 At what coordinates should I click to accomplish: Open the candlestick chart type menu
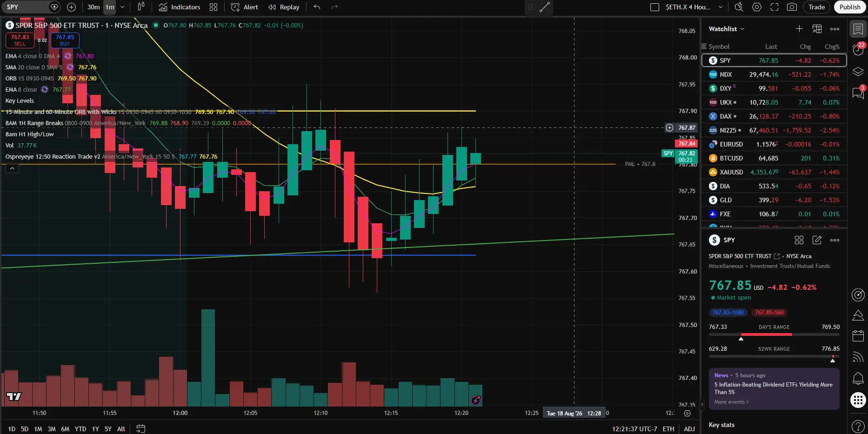(x=141, y=7)
